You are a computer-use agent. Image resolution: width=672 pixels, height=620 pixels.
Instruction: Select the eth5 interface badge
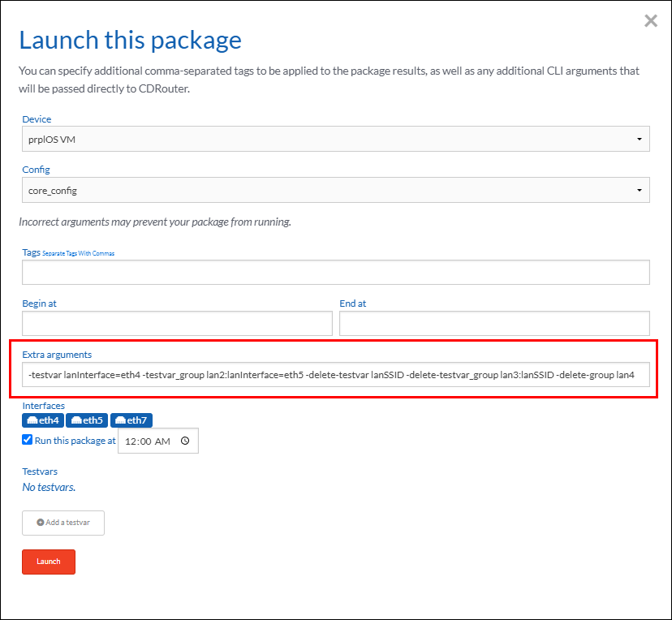pyautogui.click(x=87, y=420)
